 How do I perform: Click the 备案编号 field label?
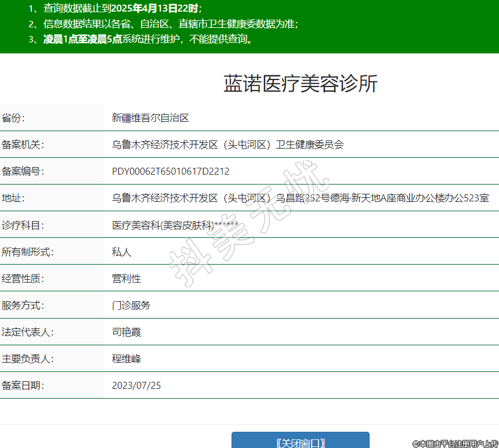pos(23,171)
